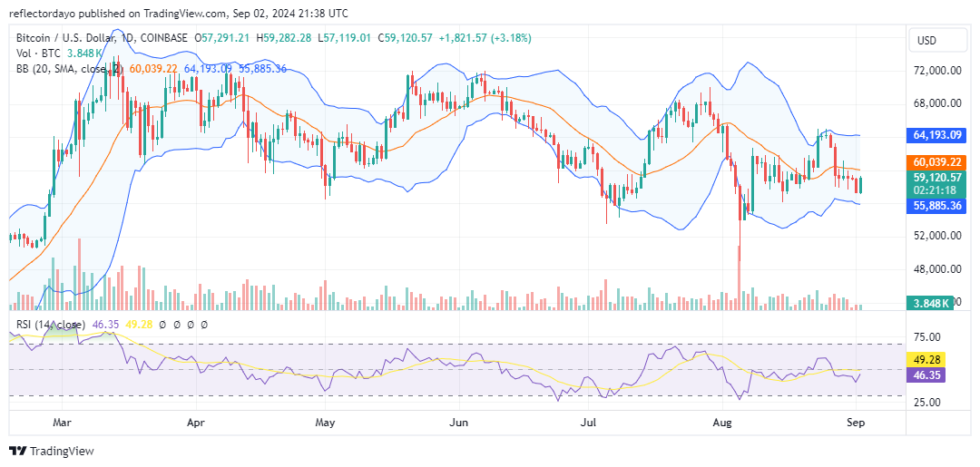980x467 pixels.
Task: Click the 72,000.00 price axis label
Action: click(936, 71)
